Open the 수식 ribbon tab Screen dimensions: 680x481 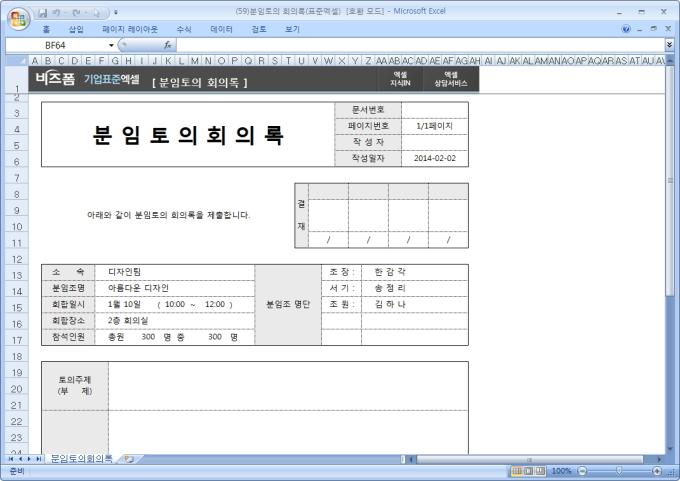click(183, 29)
